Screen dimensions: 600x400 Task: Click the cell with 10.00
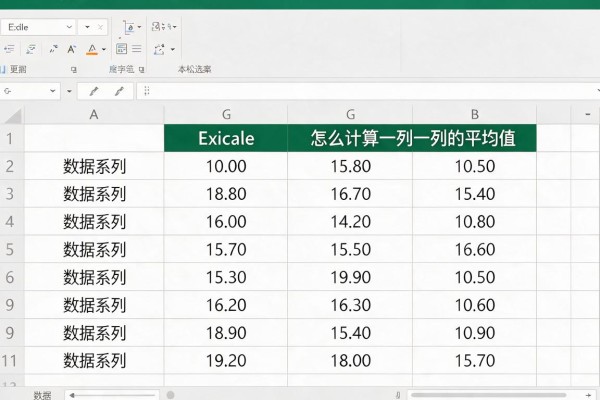pyautogui.click(x=226, y=166)
